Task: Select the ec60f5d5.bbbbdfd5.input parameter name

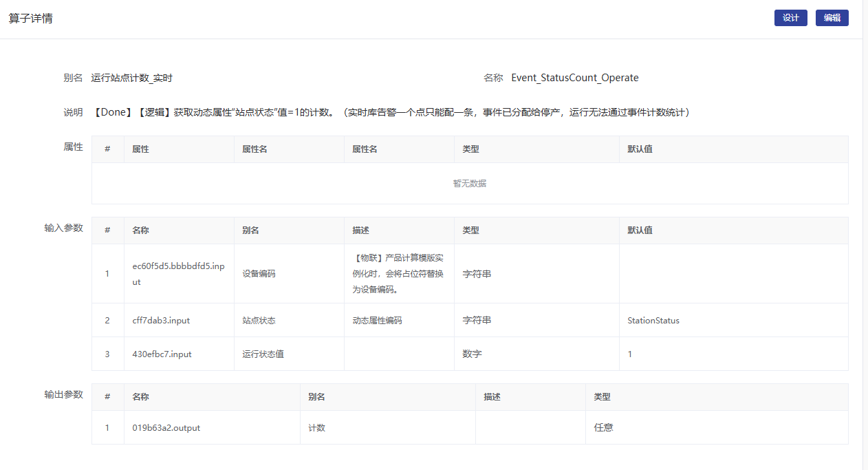Action: tap(178, 274)
